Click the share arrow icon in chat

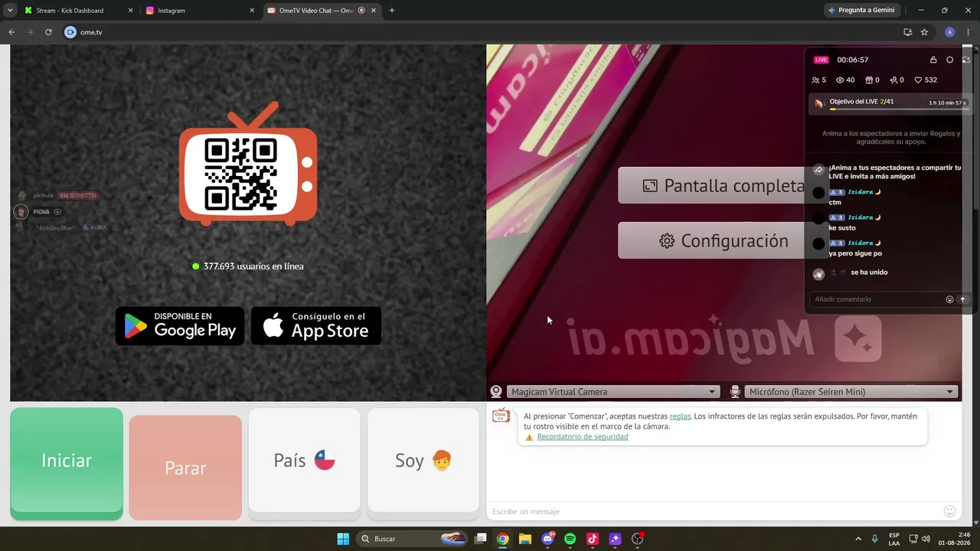[818, 170]
